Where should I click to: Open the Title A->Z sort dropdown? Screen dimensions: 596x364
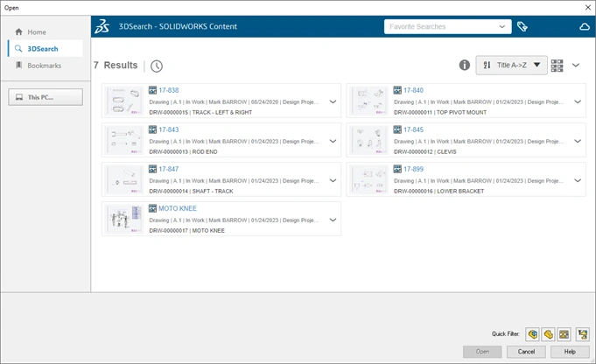(x=511, y=65)
